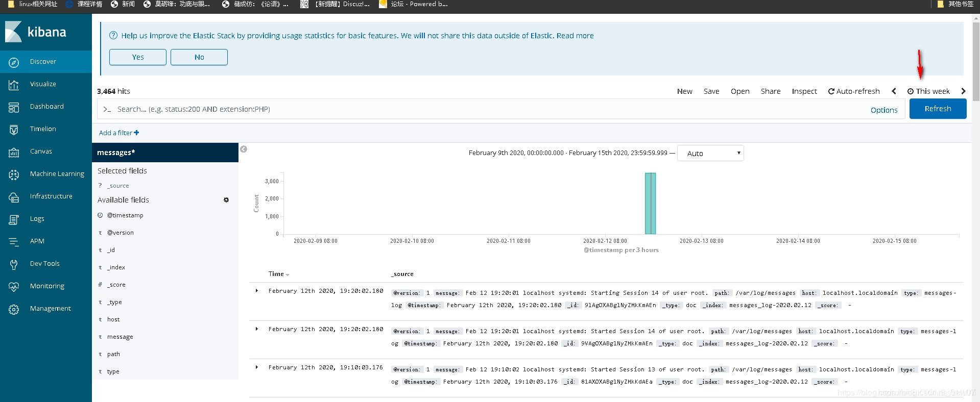Screen dimensions: 980x402
Task: Open Timelion icon in sidebar
Action: (14, 129)
